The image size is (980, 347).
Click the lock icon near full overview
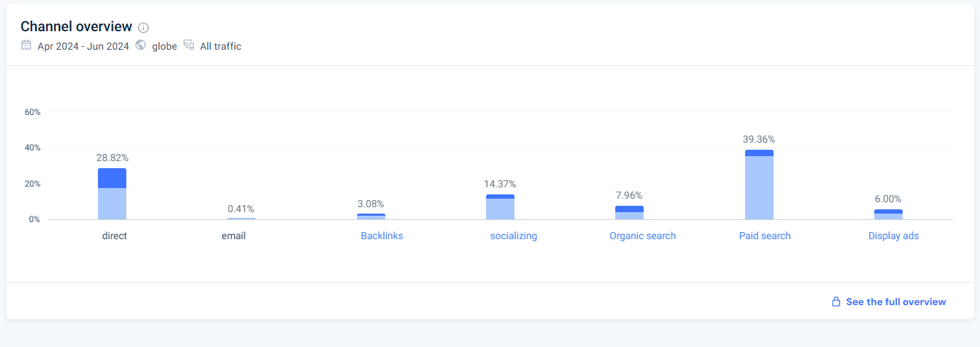836,302
